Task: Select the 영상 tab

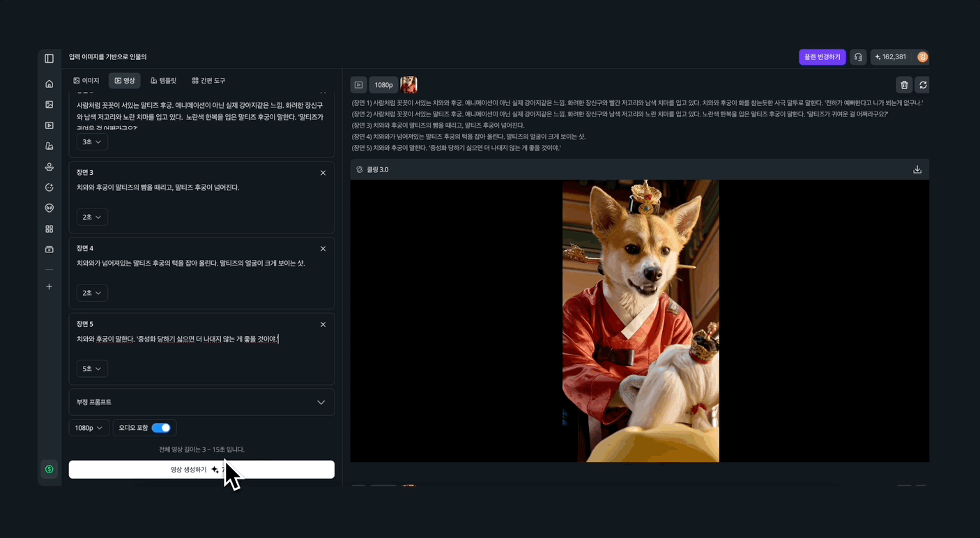Action: [125, 81]
